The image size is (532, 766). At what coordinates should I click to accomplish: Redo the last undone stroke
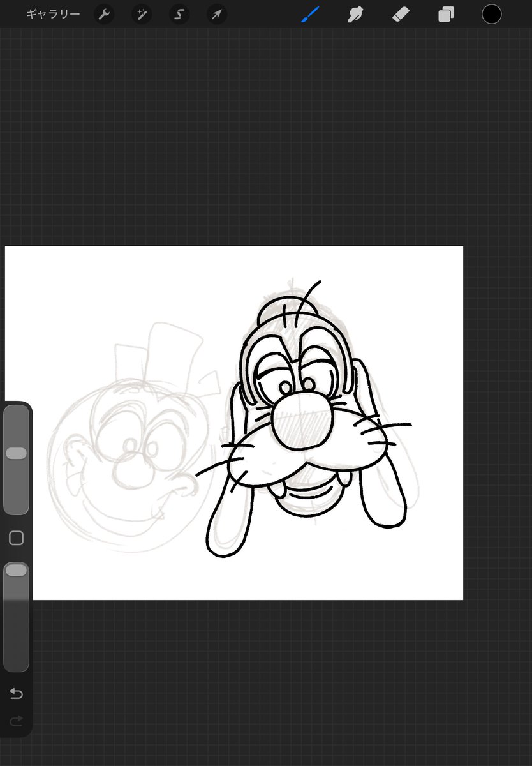click(x=16, y=721)
